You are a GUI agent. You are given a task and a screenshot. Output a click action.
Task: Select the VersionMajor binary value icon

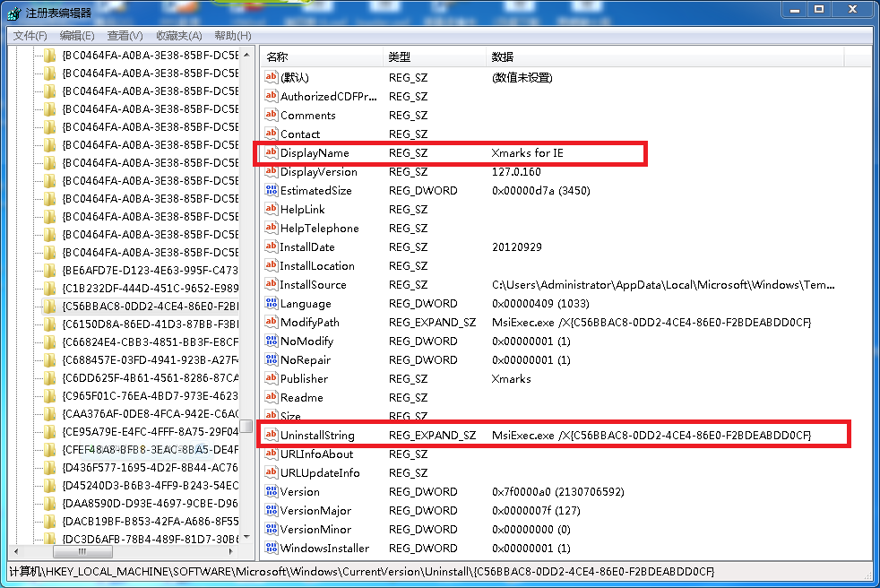272,511
